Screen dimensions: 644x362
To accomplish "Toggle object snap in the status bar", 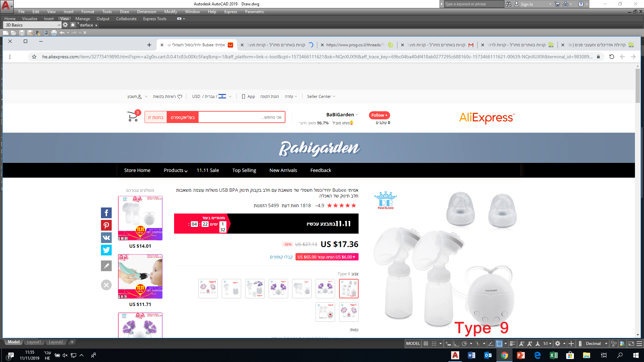I will point(499,344).
